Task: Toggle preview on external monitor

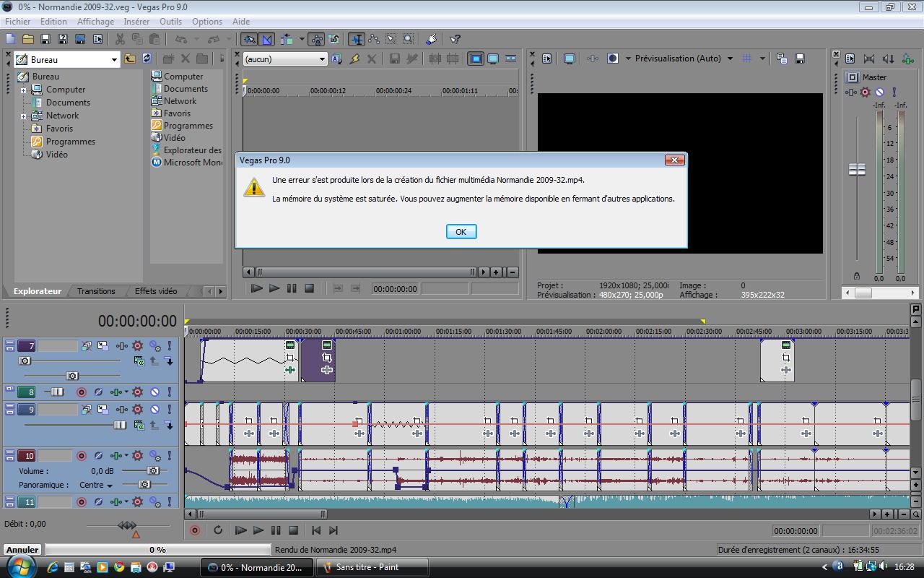Action: tap(570, 59)
